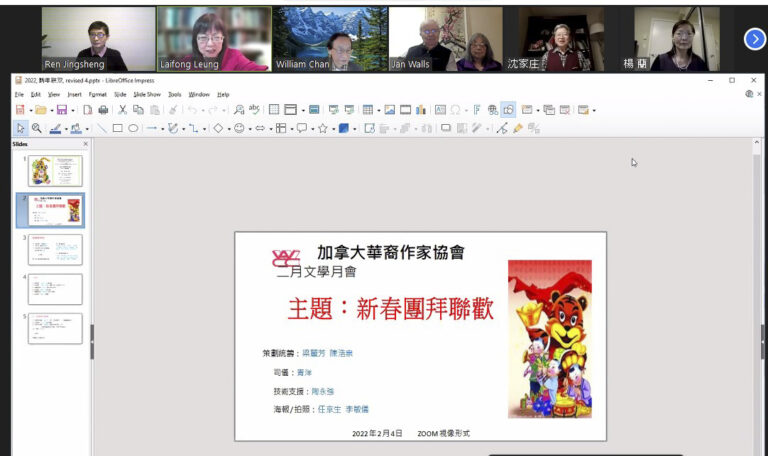
Task: Expand the Callout Shapes dropdown arrow
Action: [312, 129]
